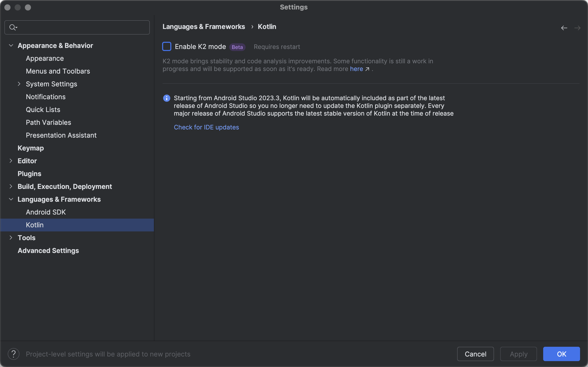Select Kotlin in the settings tree
Screen dimensions: 588x367
click(77, 225)
